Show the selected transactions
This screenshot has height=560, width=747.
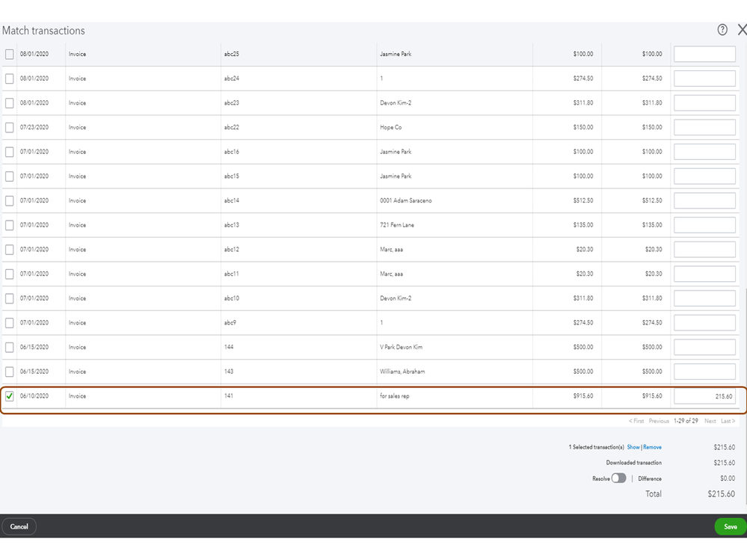click(x=633, y=447)
